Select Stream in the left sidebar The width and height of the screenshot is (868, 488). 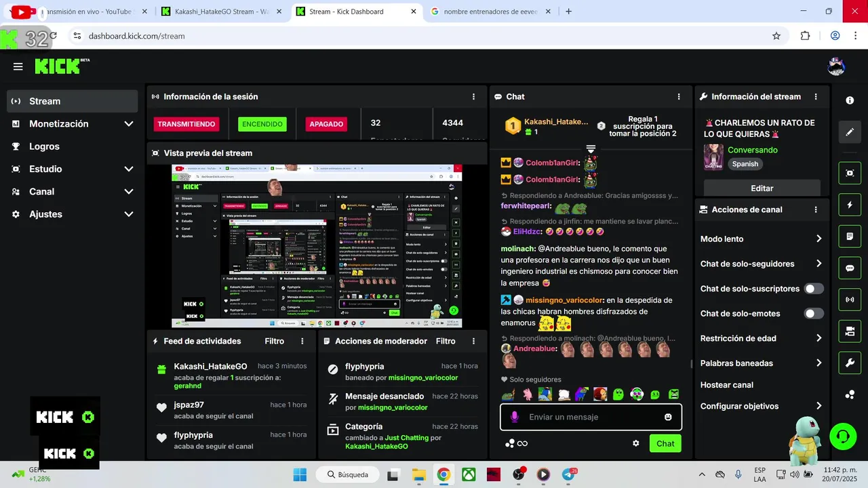click(72, 101)
